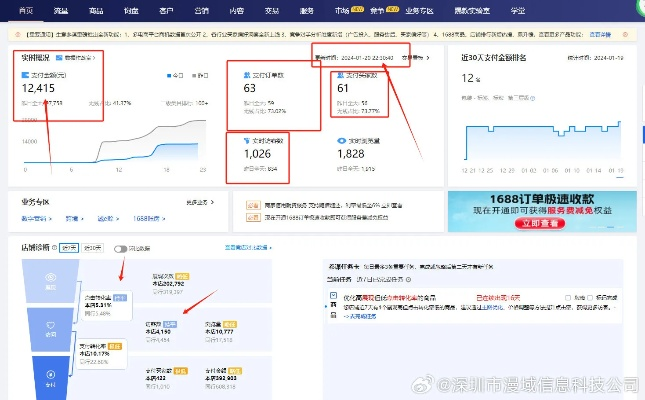Open the 市场 tab with NEW badge
The width and height of the screenshot is (645, 400).
pos(349,10)
